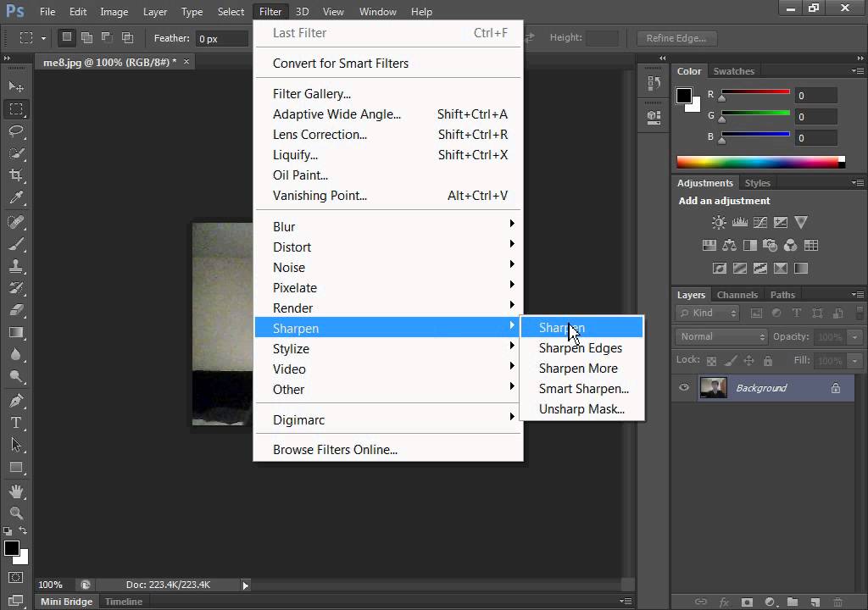
Task: Click the status bar info arrow
Action: pyautogui.click(x=245, y=585)
